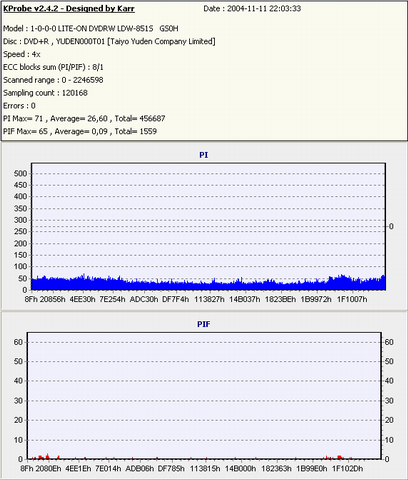Image resolution: width=408 pixels, height=480 pixels.
Task: Click the Errors count line
Action: click(x=19, y=106)
